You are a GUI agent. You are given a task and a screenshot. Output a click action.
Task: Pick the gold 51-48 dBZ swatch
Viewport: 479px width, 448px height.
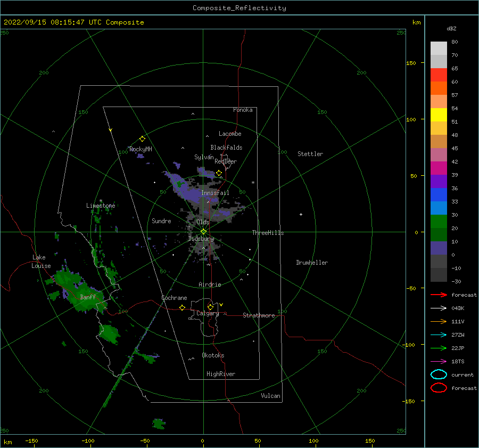439,128
